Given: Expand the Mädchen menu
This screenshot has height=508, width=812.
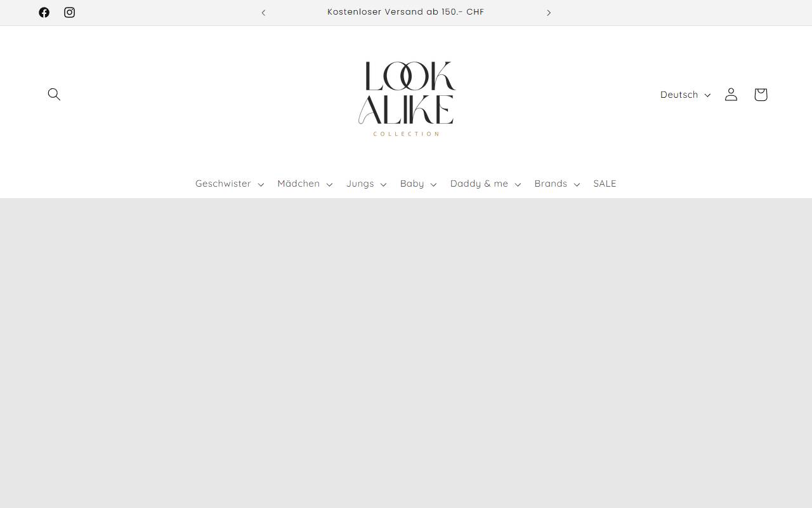Looking at the screenshot, I should tap(305, 184).
